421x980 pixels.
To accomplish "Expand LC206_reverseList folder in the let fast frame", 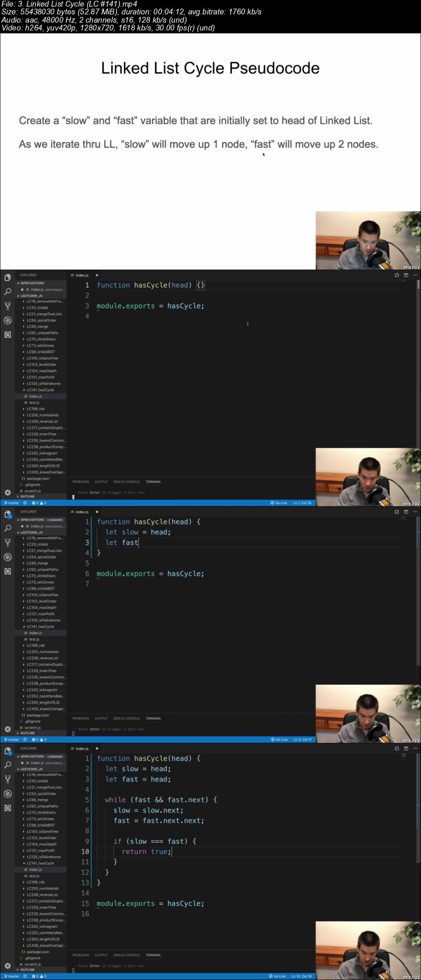I will pos(41,658).
